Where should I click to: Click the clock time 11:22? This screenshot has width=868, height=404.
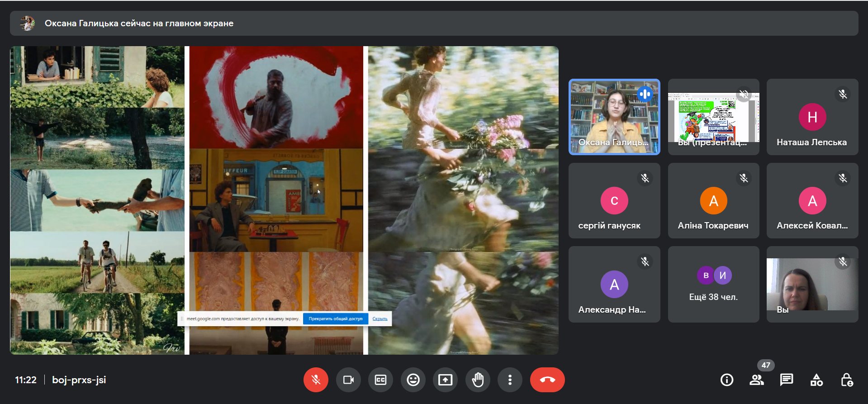(26, 380)
